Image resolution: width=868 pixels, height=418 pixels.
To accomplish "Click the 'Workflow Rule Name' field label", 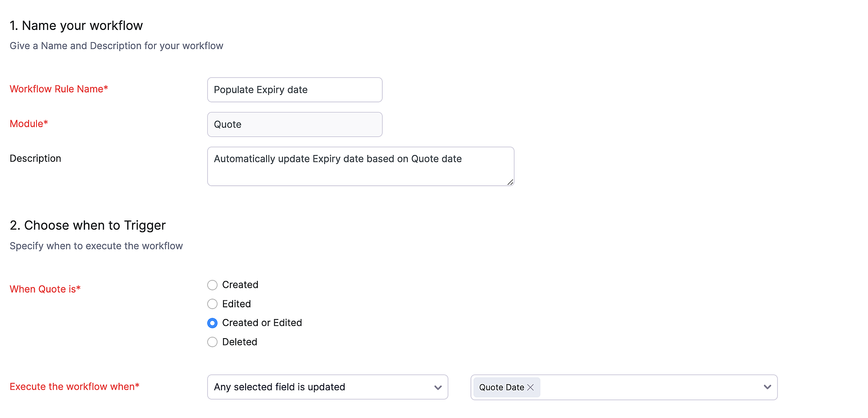I will click(x=59, y=89).
